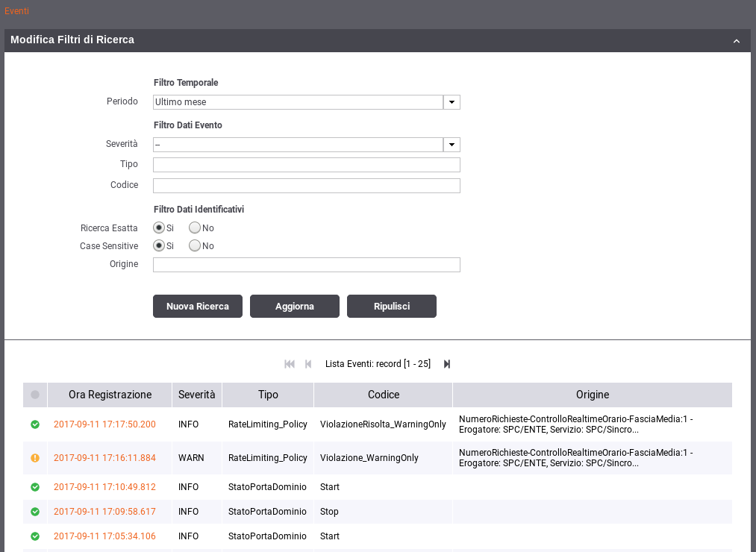The width and height of the screenshot is (756, 552).
Task: Select No for Case Sensitive
Action: pos(194,245)
